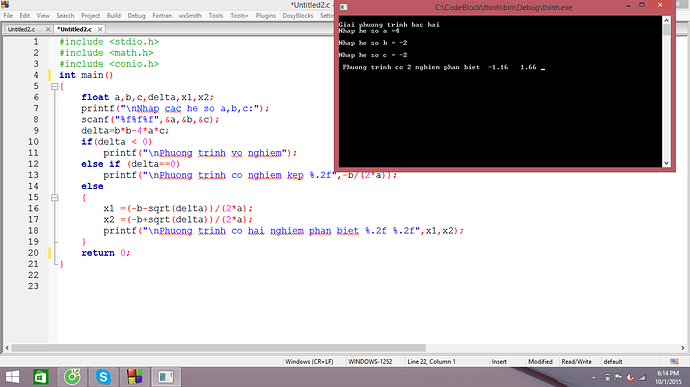Switch to the first Untitled2.c tab
The image size is (690, 387).
pyautogui.click(x=22, y=29)
